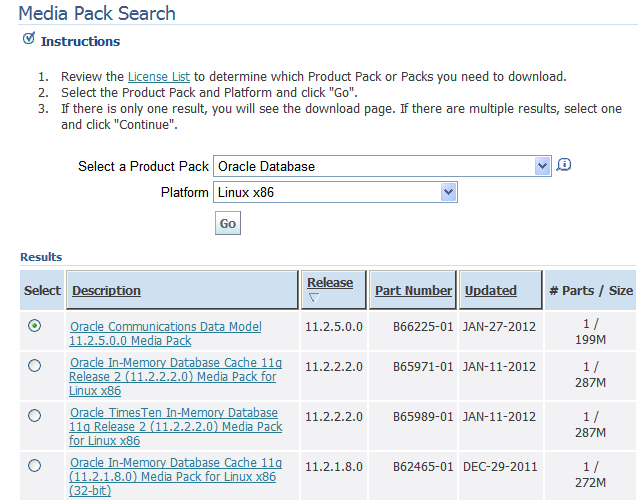Click the Select column header
The height and width of the screenshot is (501, 639).
coord(42,291)
